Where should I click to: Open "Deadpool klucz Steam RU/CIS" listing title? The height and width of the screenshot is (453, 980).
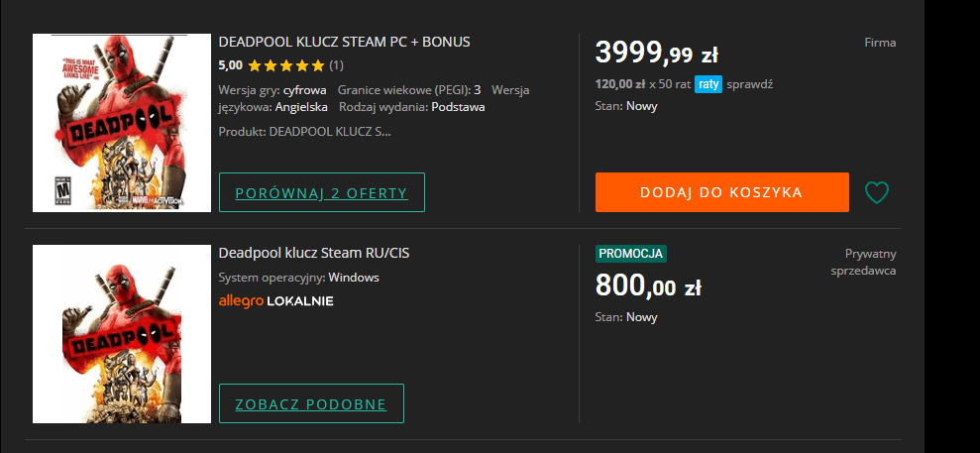pos(313,253)
